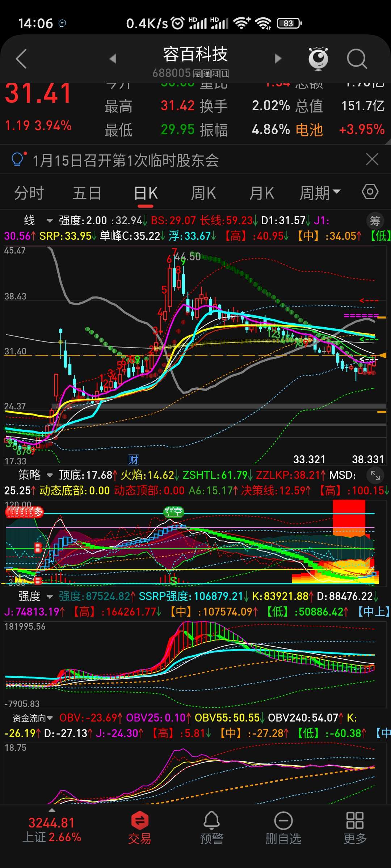Screen dimensions: 391x868
Task: Open the 线 main indicator dropdown
Action: coord(38,220)
